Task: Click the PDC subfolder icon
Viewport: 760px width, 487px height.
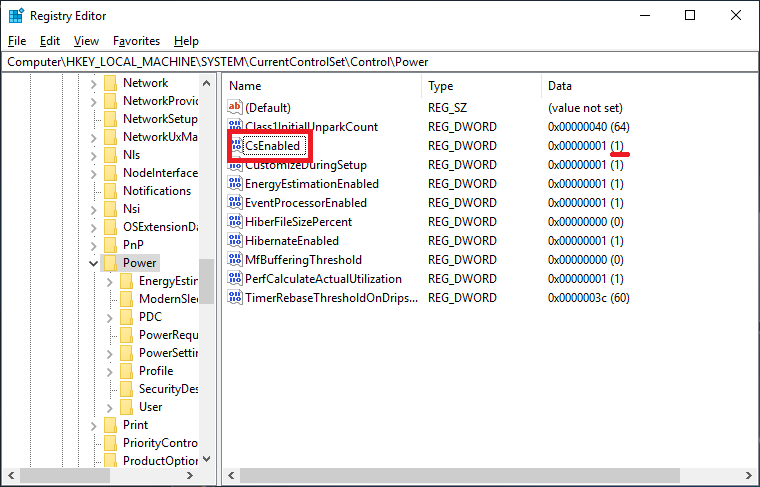Action: coord(127,317)
